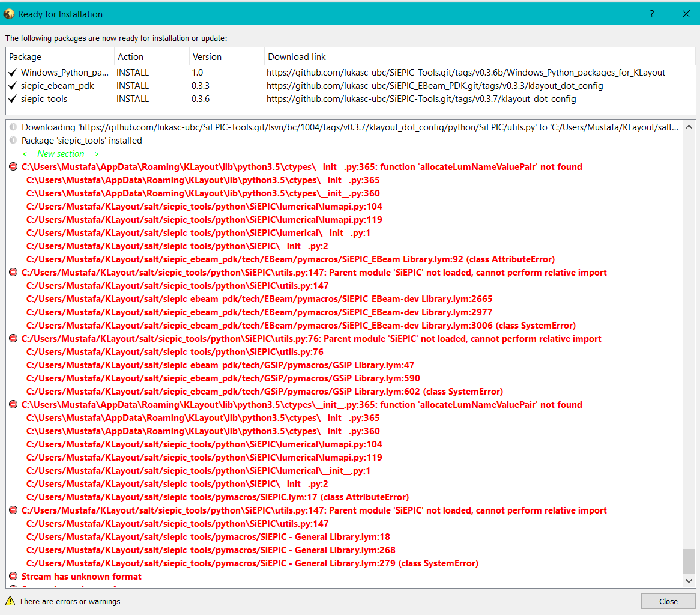Click the Close button

668,601
